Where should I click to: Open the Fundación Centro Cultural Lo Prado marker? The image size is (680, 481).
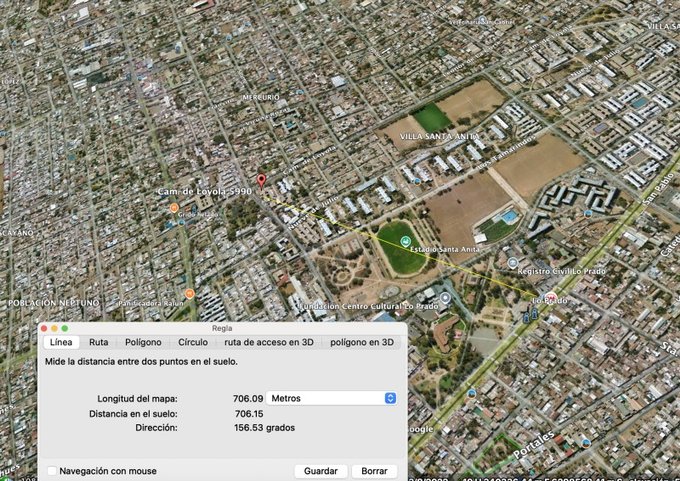tap(445, 297)
